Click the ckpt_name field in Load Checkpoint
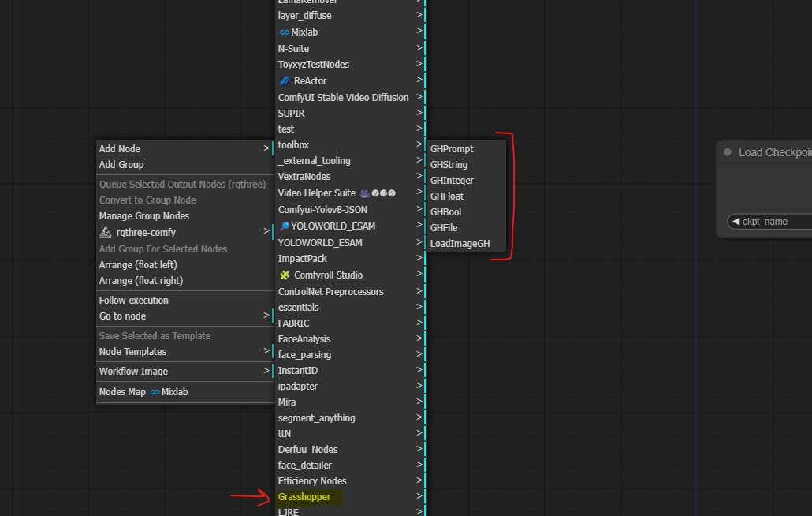This screenshot has height=516, width=812. coord(769,222)
